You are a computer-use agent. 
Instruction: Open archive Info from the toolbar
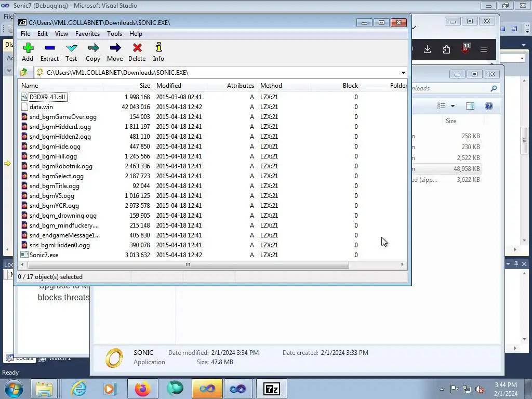[158, 52]
